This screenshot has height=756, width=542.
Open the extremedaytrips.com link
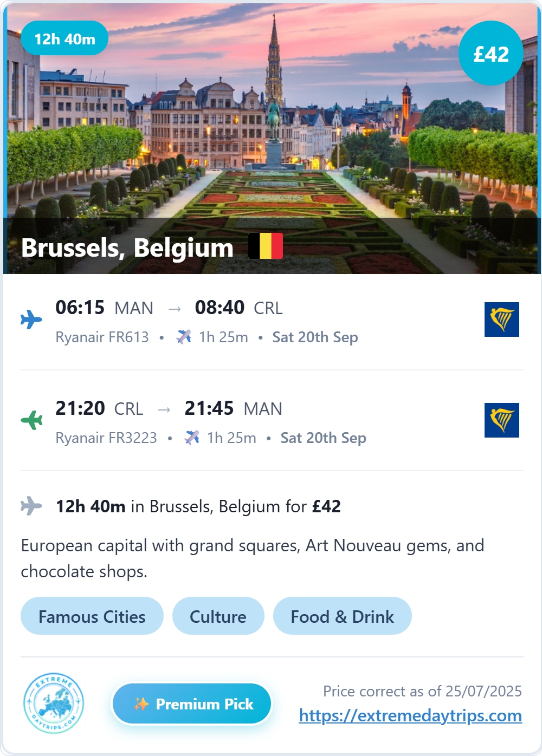(410, 715)
